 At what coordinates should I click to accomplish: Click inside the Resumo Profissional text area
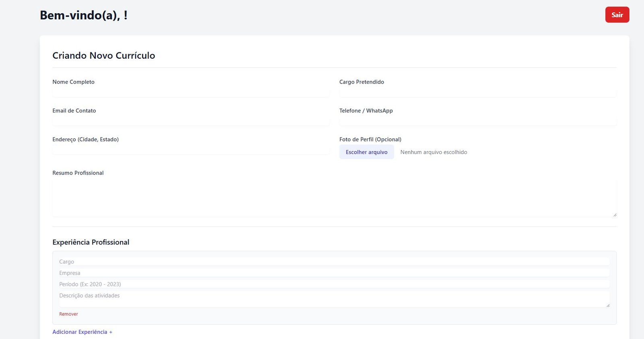tap(334, 198)
